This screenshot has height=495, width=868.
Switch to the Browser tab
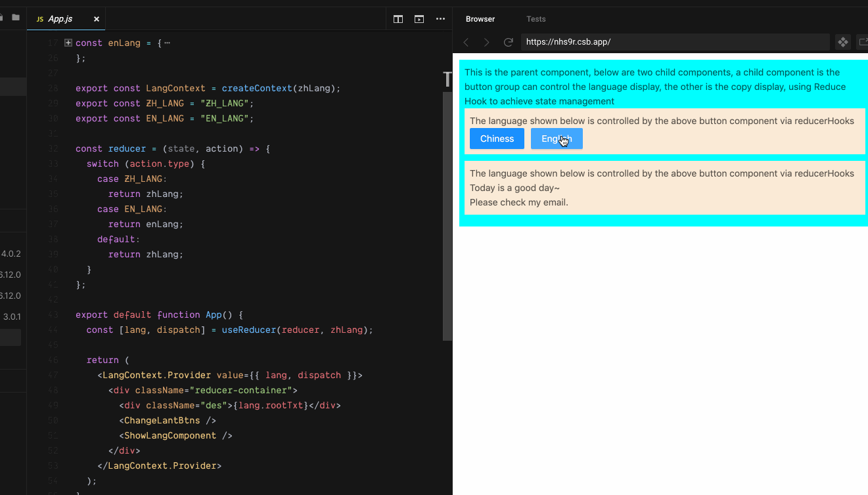coord(480,19)
